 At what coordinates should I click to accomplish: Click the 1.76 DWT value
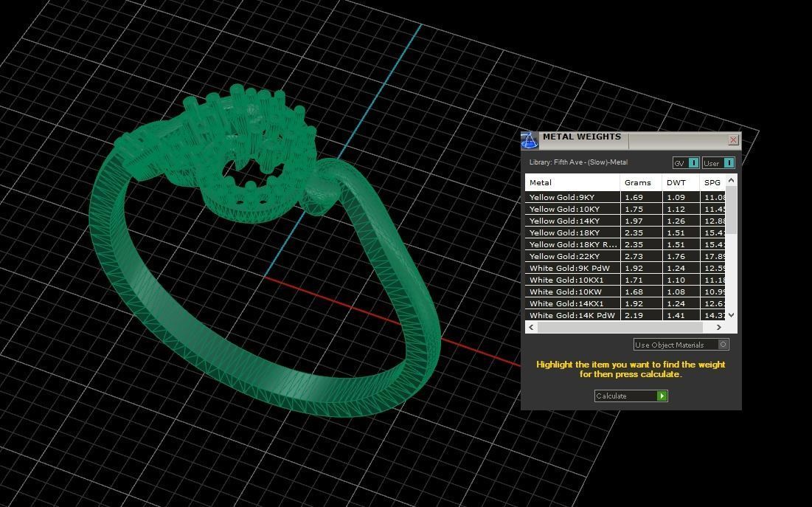(676, 256)
